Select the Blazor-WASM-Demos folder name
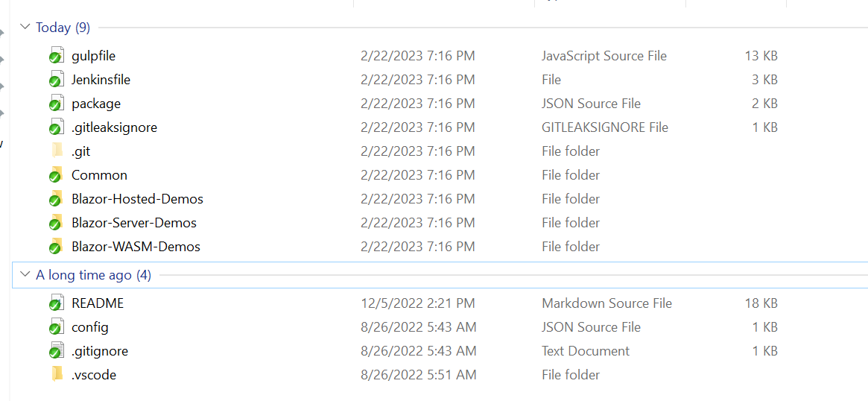 136,247
